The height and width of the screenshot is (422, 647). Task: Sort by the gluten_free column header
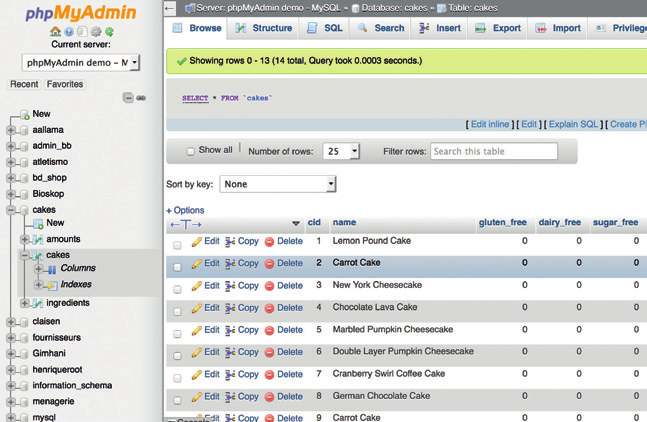503,222
